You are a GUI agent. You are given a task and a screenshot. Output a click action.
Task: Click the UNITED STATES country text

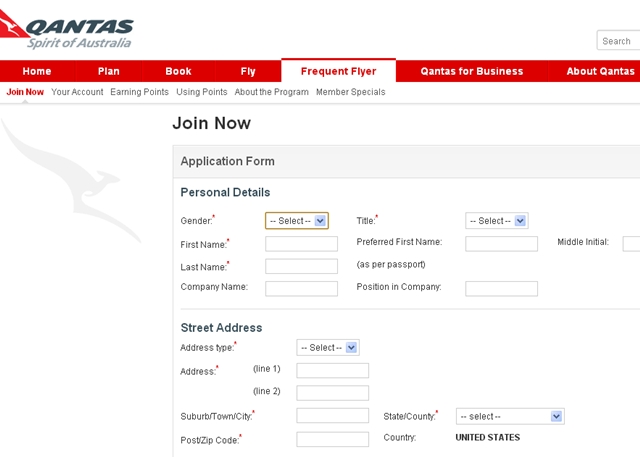pos(488,437)
